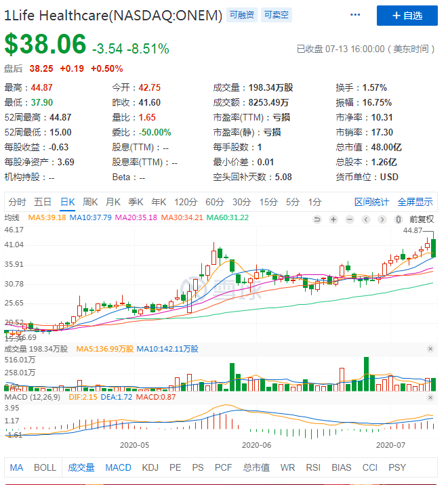448x485 pixels.
Task: Toggle the PE indicator
Action: coord(175,467)
